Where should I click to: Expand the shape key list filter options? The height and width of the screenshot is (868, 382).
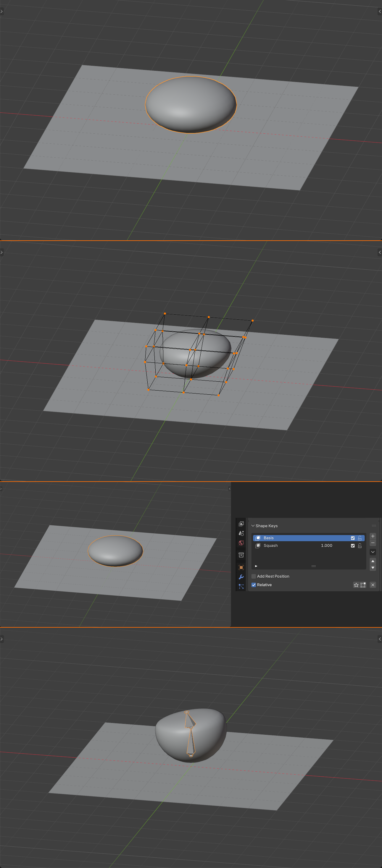[x=256, y=566]
